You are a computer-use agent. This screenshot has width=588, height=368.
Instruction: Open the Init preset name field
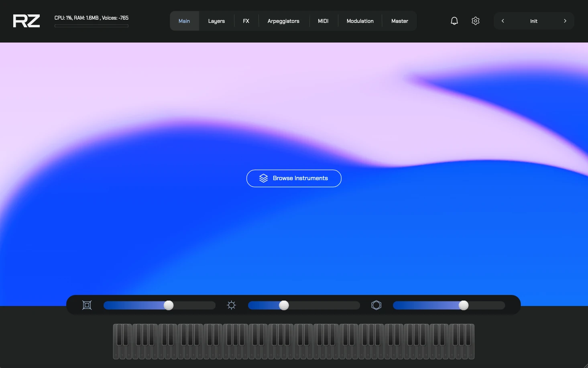[533, 21]
